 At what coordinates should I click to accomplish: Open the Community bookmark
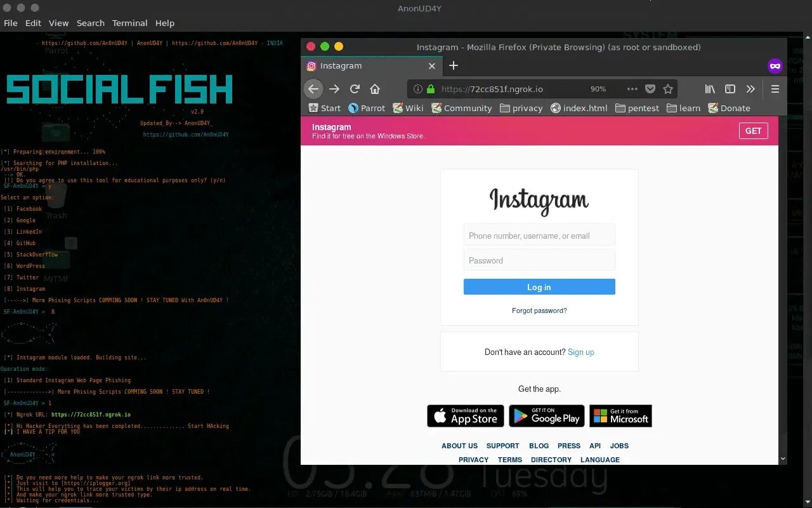pyautogui.click(x=462, y=108)
